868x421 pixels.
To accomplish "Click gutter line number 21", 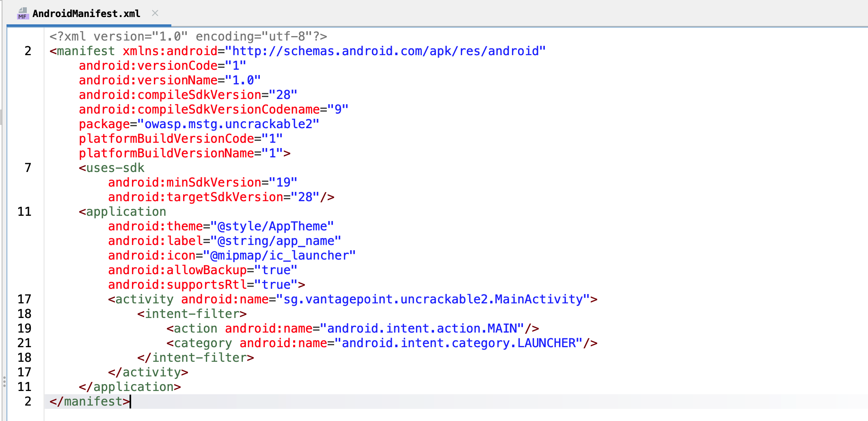I will tap(24, 343).
